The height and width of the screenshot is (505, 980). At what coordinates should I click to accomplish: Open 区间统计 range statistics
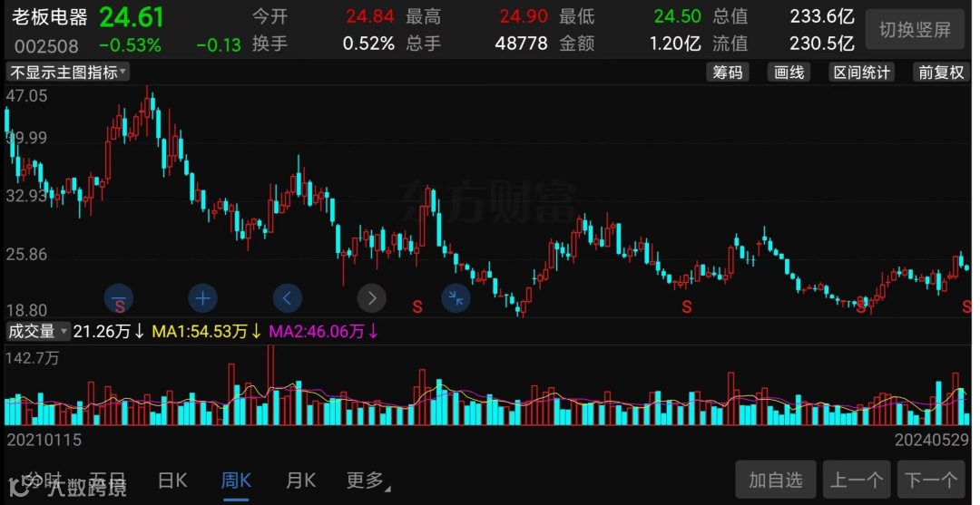point(862,73)
